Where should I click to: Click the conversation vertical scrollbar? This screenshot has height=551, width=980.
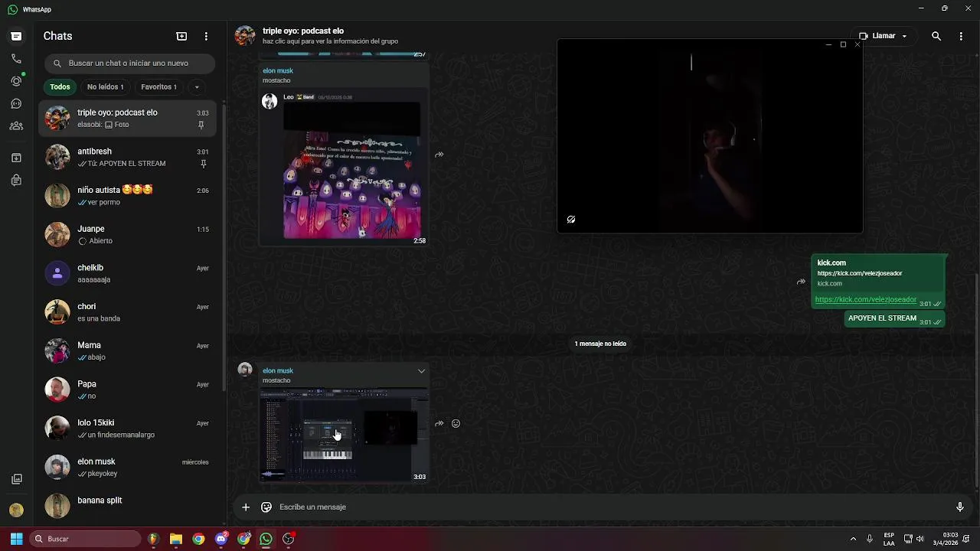976,380
